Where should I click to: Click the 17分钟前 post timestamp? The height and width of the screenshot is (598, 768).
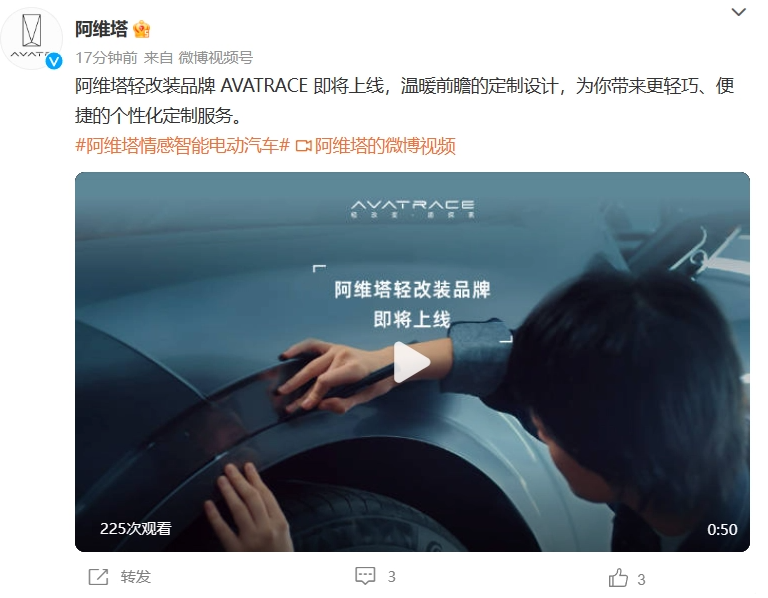[106, 58]
